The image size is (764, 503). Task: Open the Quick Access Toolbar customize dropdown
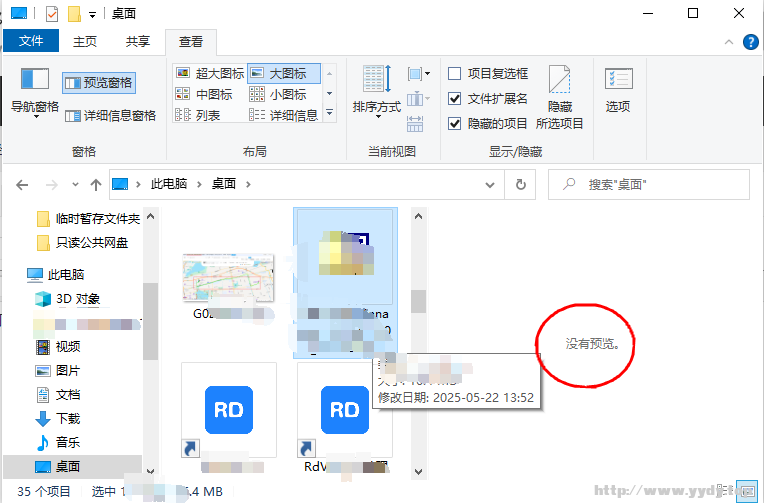(93, 15)
